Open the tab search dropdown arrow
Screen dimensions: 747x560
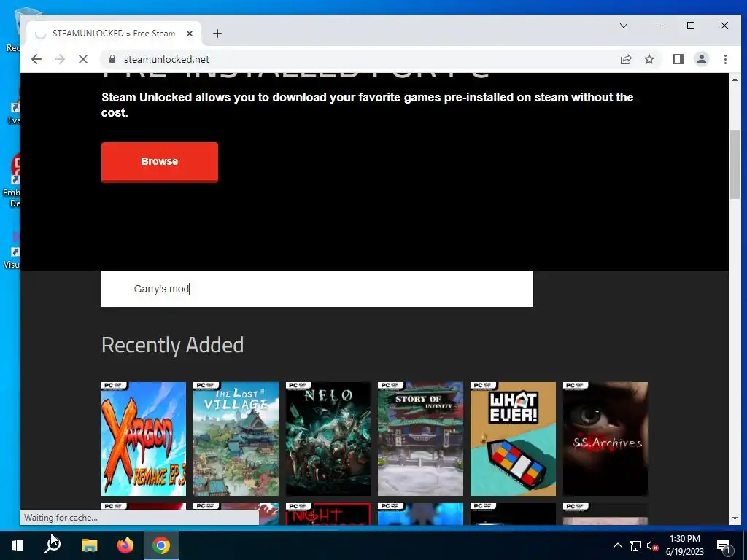point(623,26)
